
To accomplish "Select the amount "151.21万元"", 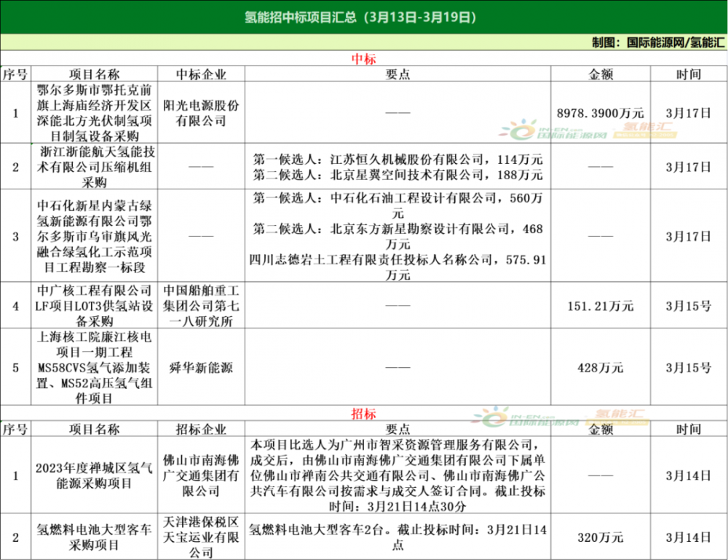I will 601,306.
